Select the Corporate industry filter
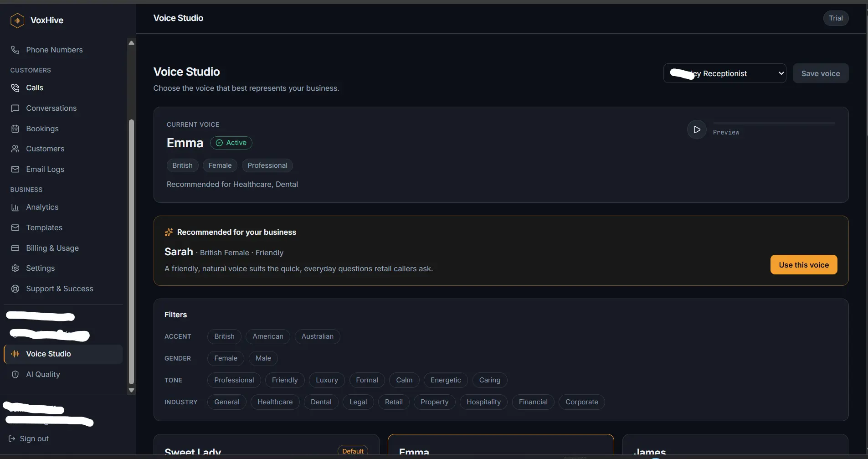Screen dimensions: 868x459 pos(582,402)
